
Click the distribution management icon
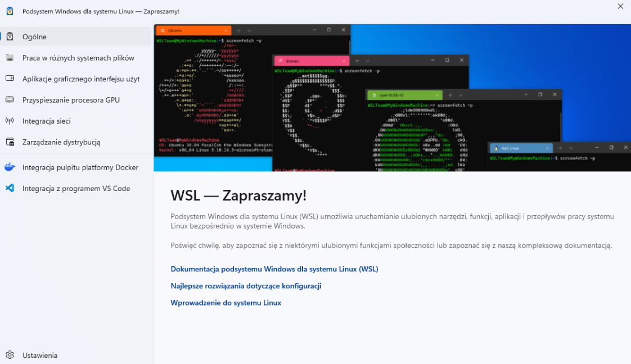pos(10,142)
